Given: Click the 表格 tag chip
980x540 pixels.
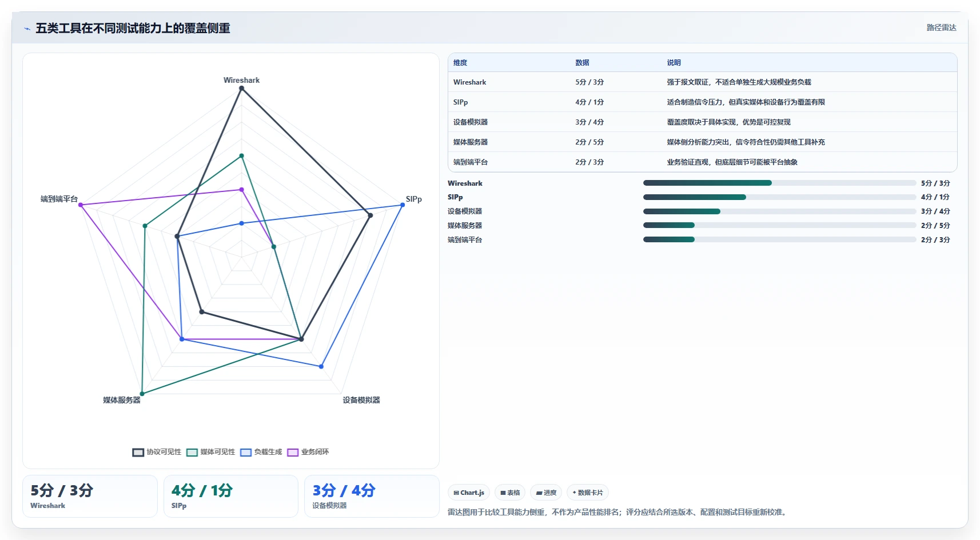Looking at the screenshot, I should [x=510, y=493].
